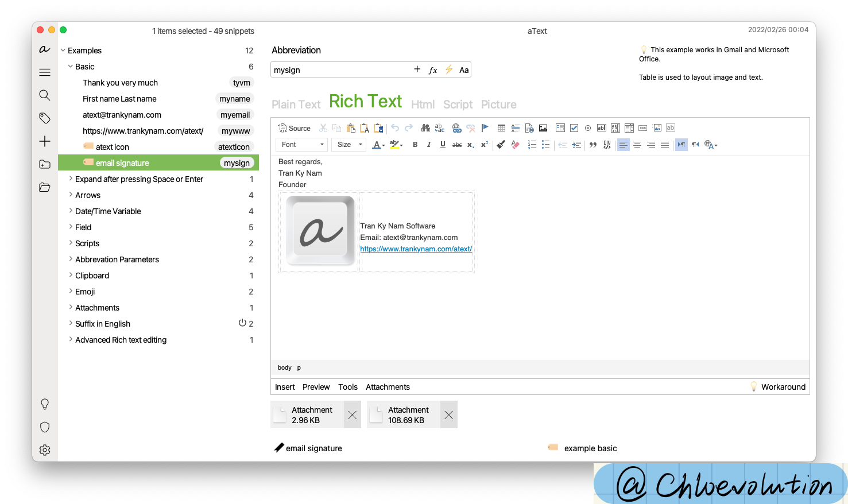Image resolution: width=848 pixels, height=504 pixels.
Task: Open the Insert menu
Action: [285, 387]
